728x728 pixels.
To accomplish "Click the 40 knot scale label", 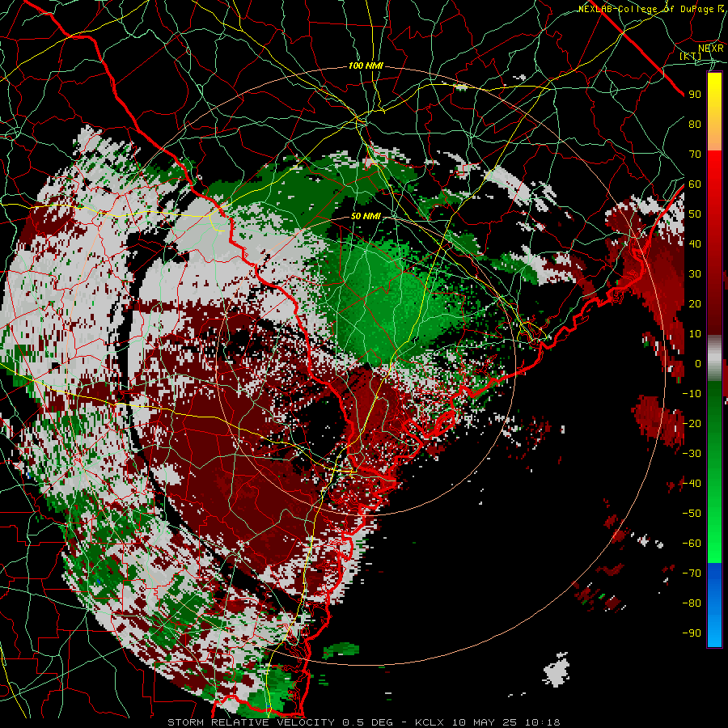I will (695, 244).
